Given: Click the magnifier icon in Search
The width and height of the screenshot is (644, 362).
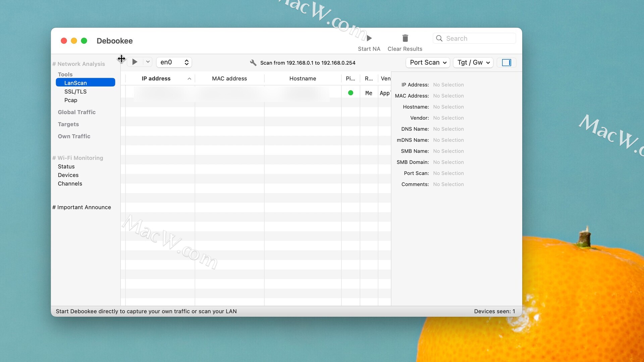Looking at the screenshot, I should click(439, 39).
